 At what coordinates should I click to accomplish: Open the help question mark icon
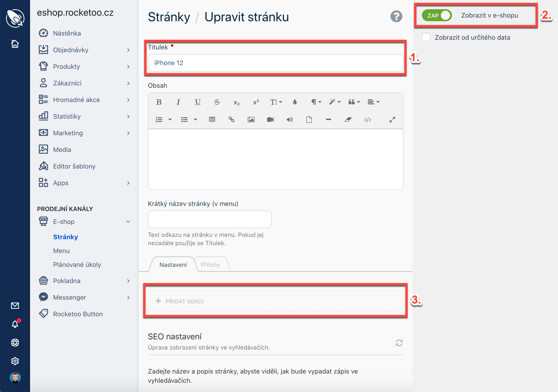pos(396,17)
